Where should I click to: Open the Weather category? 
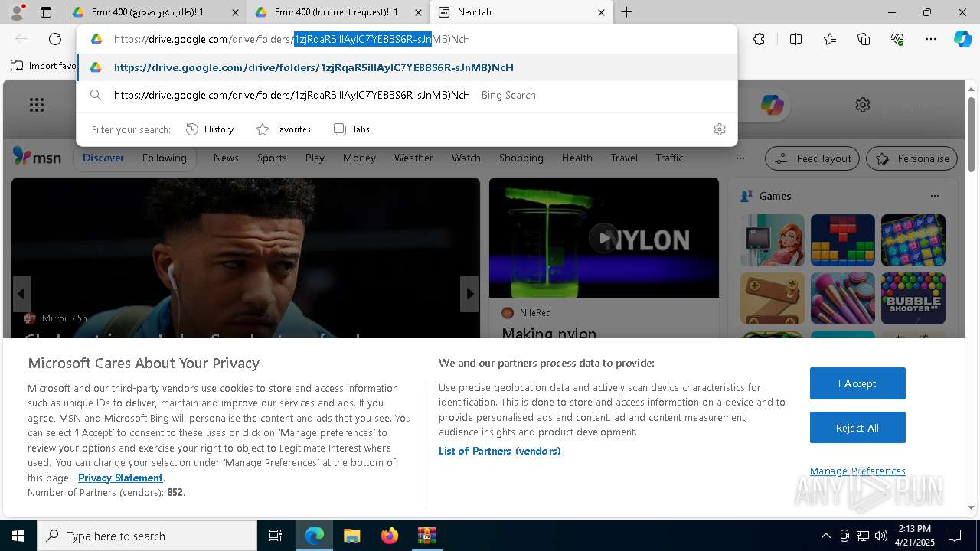[x=413, y=158]
